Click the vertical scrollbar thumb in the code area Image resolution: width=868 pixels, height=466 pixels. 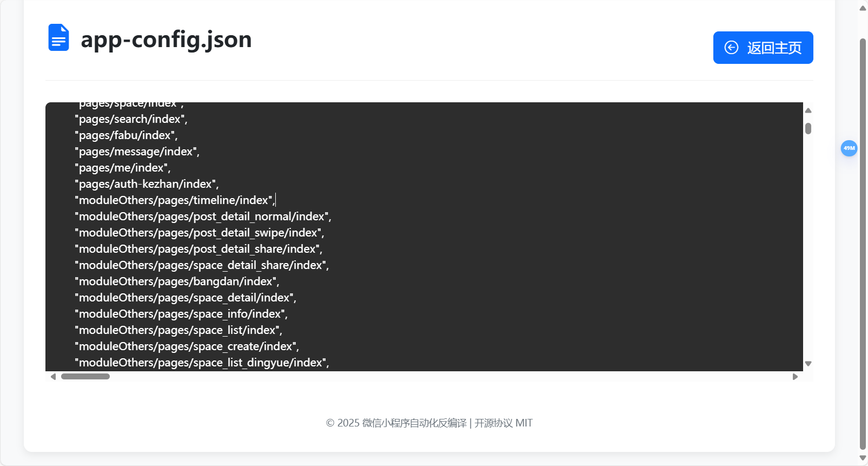pos(808,129)
